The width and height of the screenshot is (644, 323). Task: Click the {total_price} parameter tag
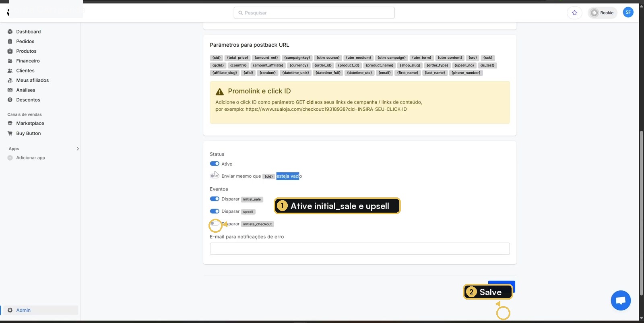[237, 58]
